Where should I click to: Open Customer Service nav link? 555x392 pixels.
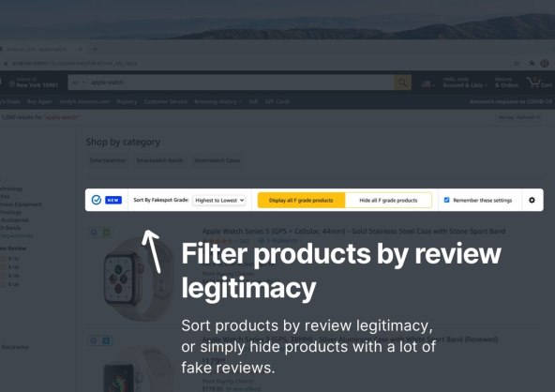tap(165, 101)
